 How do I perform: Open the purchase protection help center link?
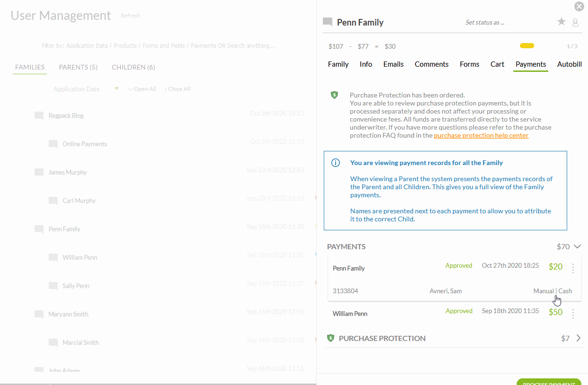(481, 135)
